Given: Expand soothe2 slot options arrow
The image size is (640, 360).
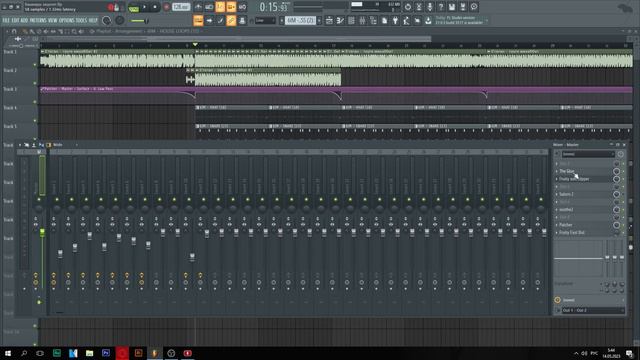Looking at the screenshot, I should tap(556, 210).
